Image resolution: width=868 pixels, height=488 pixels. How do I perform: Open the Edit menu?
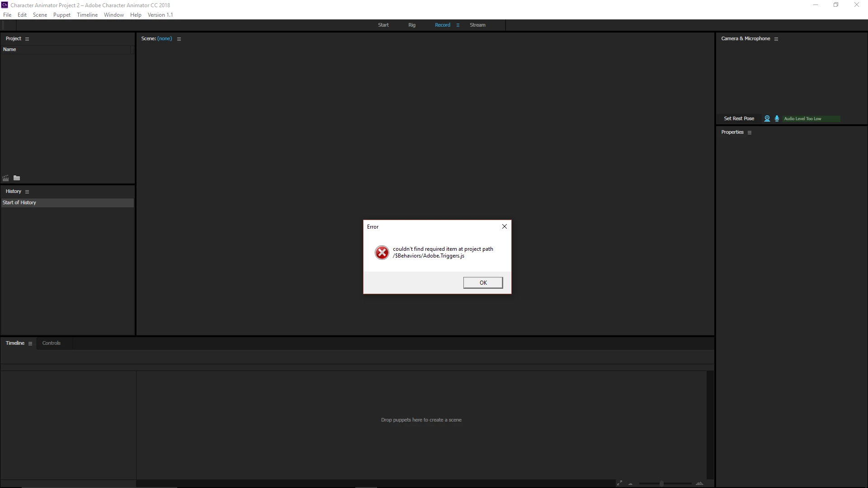pyautogui.click(x=22, y=15)
